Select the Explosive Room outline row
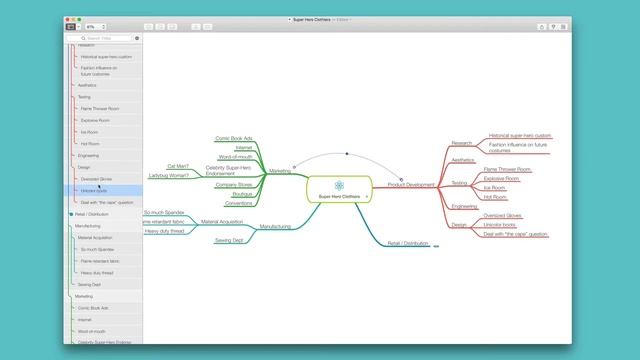Screen dimensions: 640x360 click(104, 120)
